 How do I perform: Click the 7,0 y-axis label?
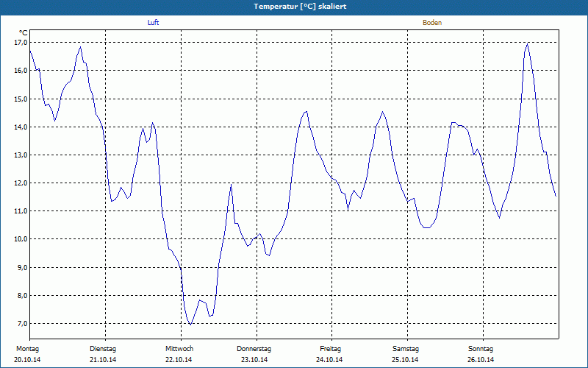click(22, 324)
